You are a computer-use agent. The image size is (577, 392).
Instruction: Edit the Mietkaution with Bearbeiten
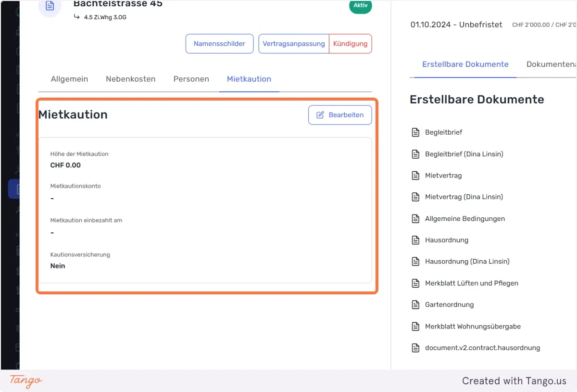340,115
